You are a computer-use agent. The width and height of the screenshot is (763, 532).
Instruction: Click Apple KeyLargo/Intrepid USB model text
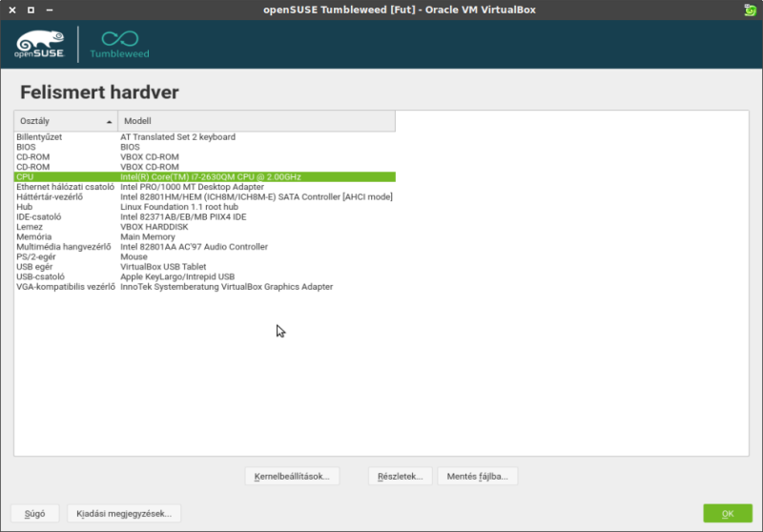177,276
